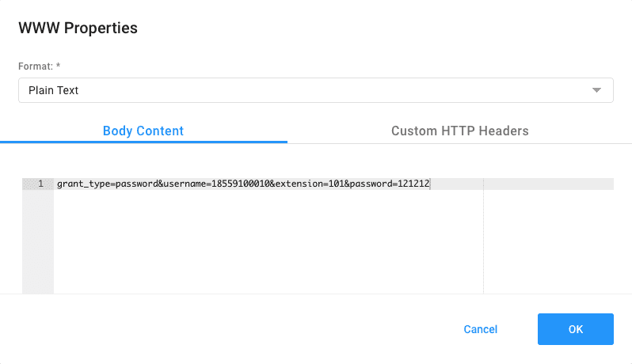Screen dimensions: 632x364
Task: Open the Plain Text format combo box
Action: (309, 90)
